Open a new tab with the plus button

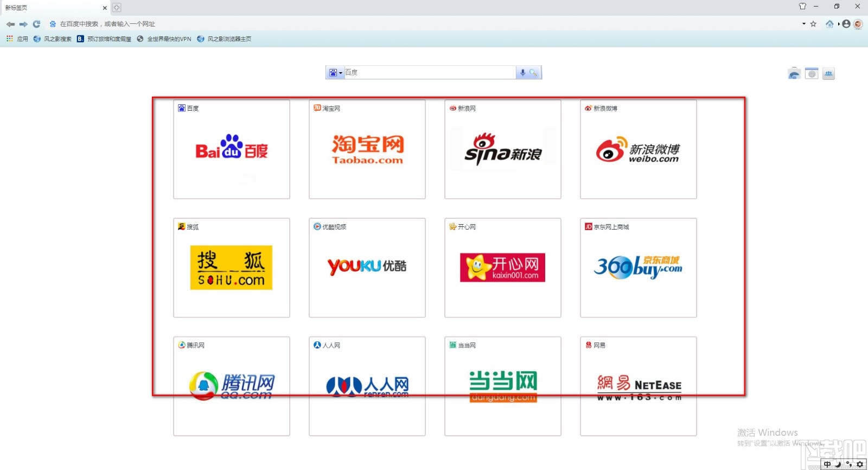(117, 8)
